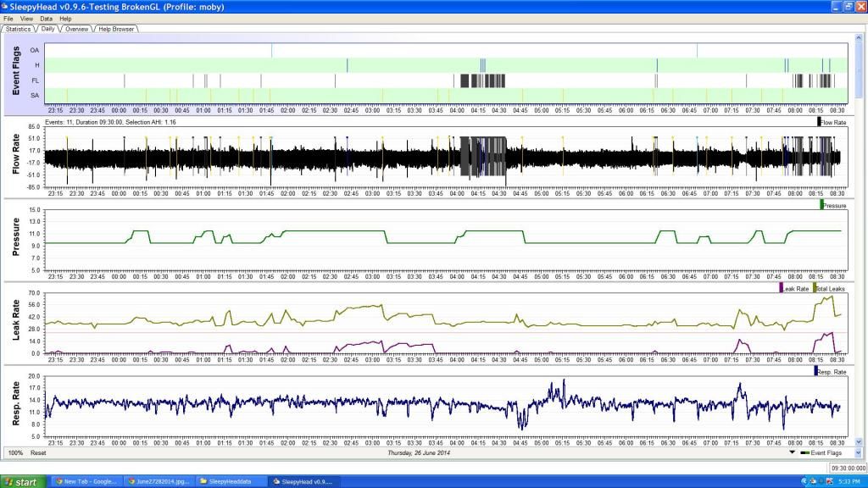This screenshot has width=868, height=488.
Task: Click the SleepyHead v0.9 taskbar button
Action: point(304,482)
